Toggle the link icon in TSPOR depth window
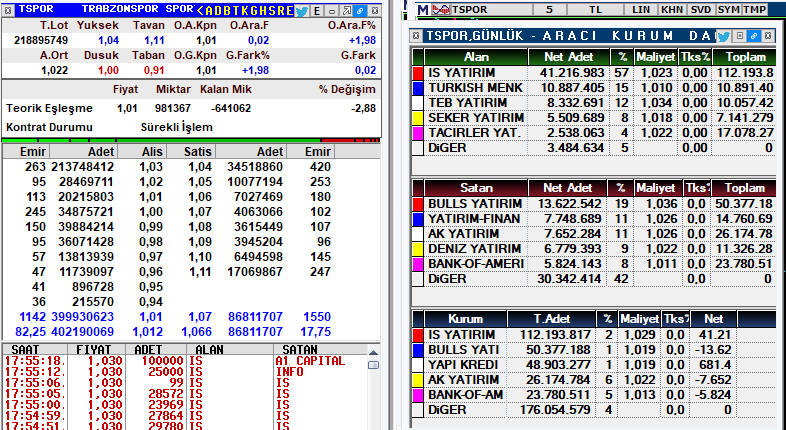 click(x=360, y=10)
